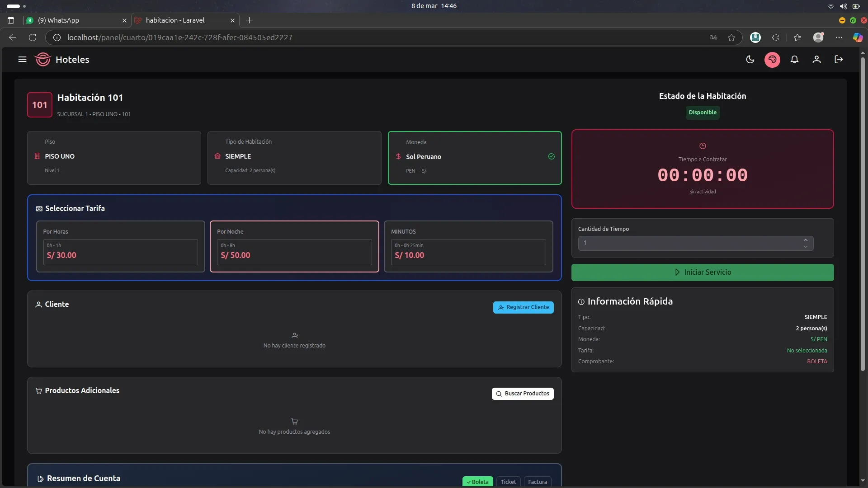Click the logout icon in header
The image size is (868, 488).
click(x=839, y=59)
